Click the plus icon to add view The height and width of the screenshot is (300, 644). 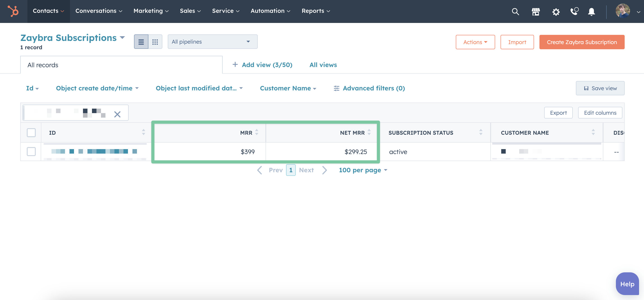pyautogui.click(x=235, y=65)
